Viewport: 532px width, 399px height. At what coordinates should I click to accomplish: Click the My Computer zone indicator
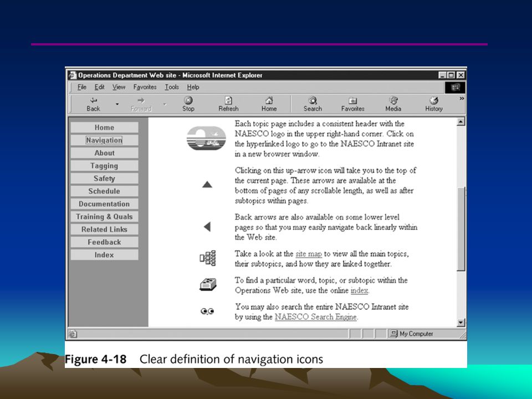point(412,334)
